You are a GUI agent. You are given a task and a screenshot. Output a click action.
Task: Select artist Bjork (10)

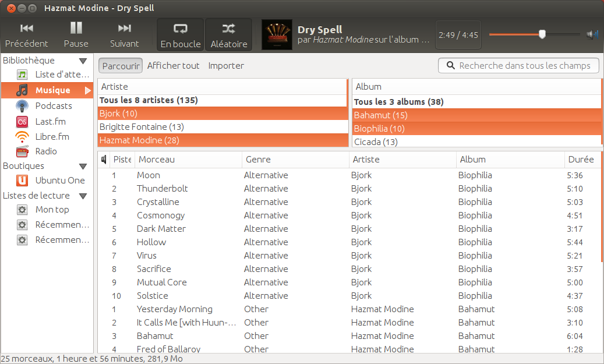click(x=222, y=114)
